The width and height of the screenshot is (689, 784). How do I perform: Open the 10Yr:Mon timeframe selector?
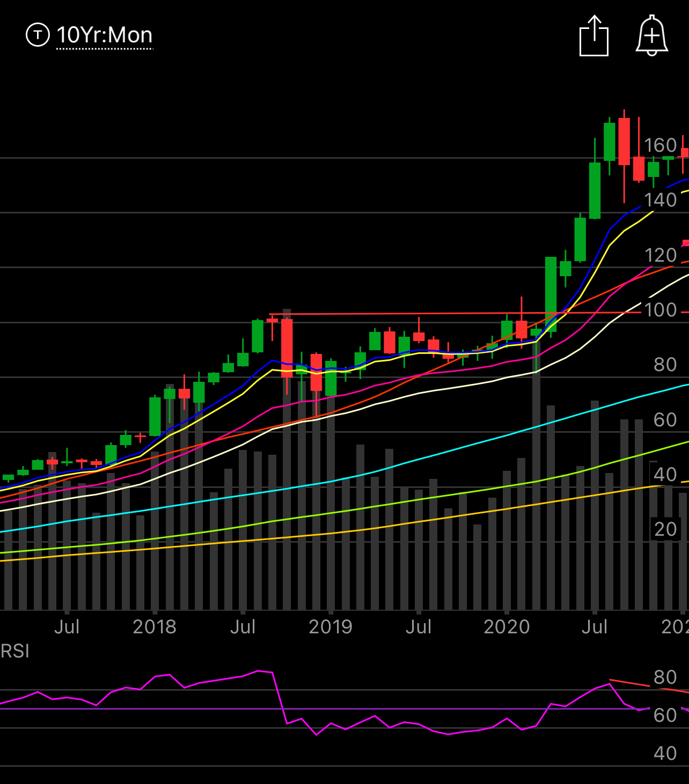pyautogui.click(x=105, y=35)
